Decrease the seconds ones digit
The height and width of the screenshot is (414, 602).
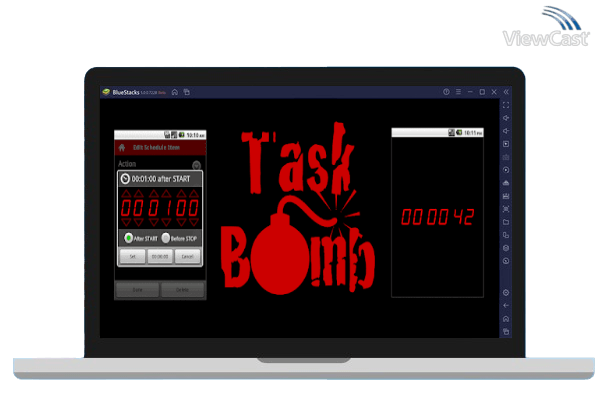194,222
